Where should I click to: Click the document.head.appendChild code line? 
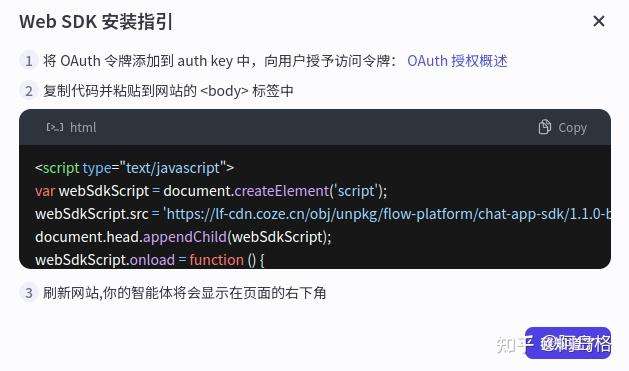point(183,237)
